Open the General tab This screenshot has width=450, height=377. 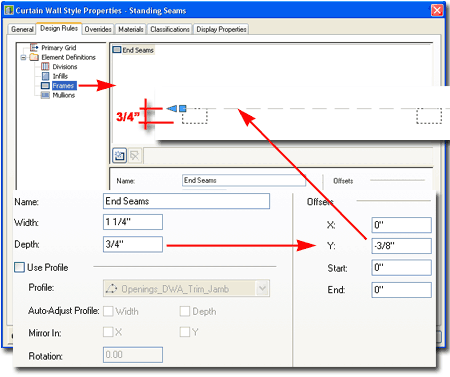(x=22, y=29)
